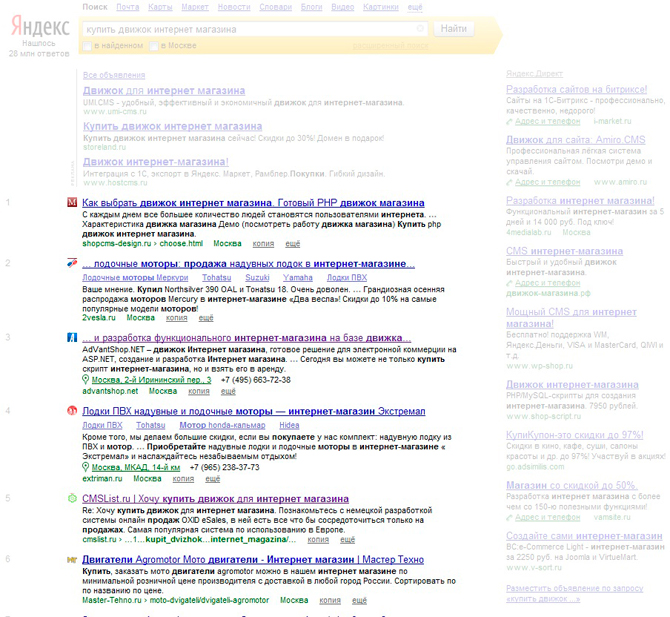Expand 'ещё' in the top services menu

click(x=414, y=7)
